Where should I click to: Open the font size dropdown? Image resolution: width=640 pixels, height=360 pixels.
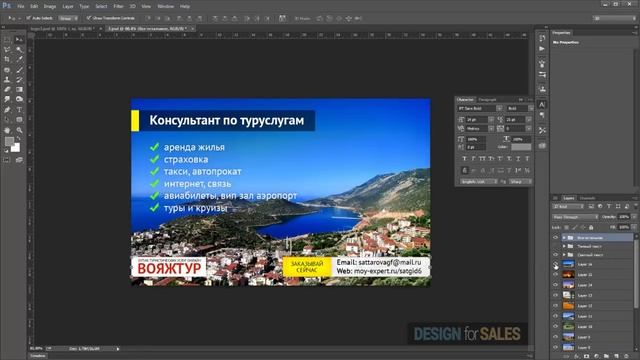491,120
